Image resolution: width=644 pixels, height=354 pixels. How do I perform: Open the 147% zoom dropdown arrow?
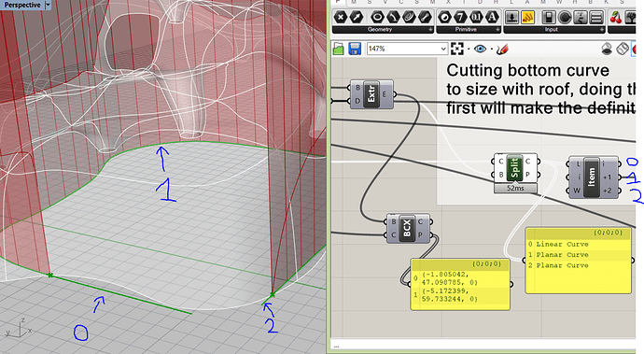click(x=443, y=49)
